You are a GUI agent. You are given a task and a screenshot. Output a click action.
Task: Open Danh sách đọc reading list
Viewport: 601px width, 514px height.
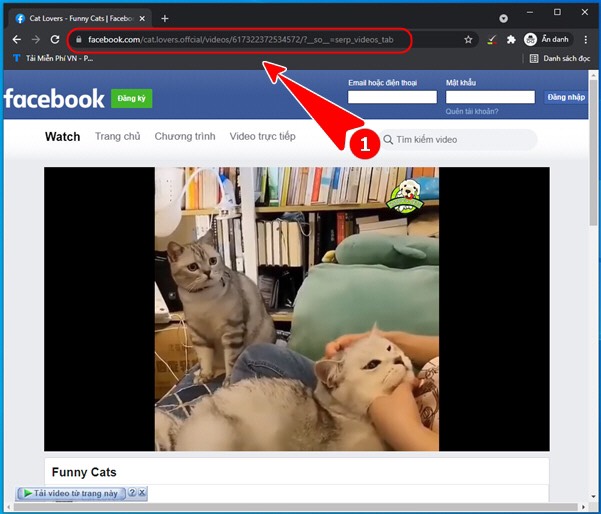[560, 59]
